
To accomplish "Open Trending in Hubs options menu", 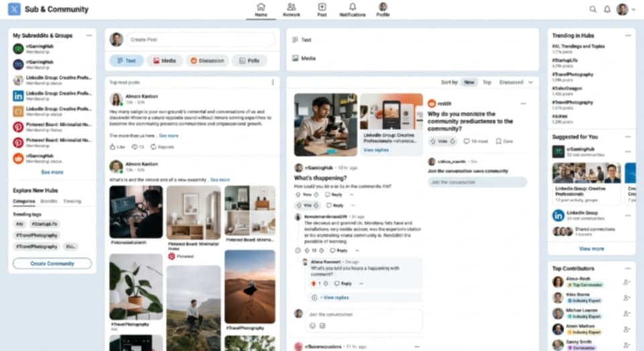I will click(628, 36).
